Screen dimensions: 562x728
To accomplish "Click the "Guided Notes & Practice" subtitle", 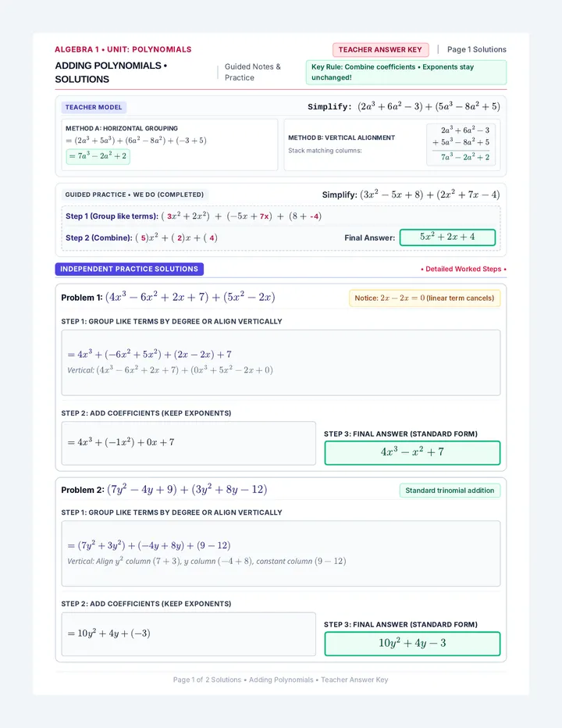I will (x=253, y=73).
